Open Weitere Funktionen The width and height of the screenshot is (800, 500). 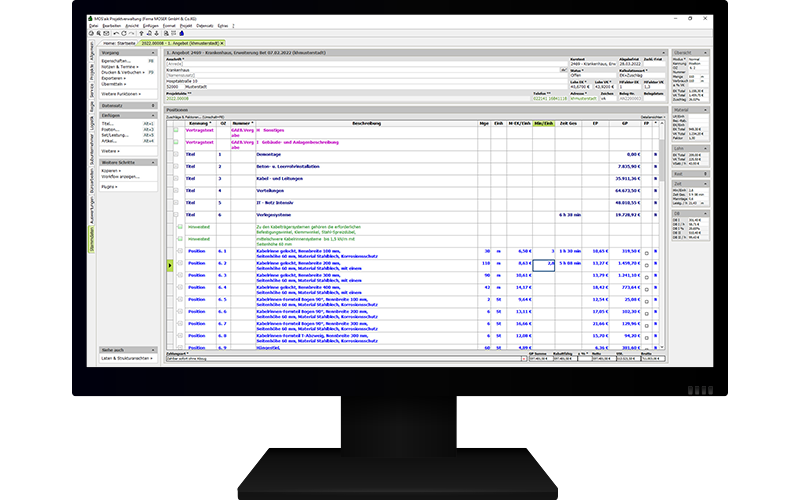pos(121,94)
